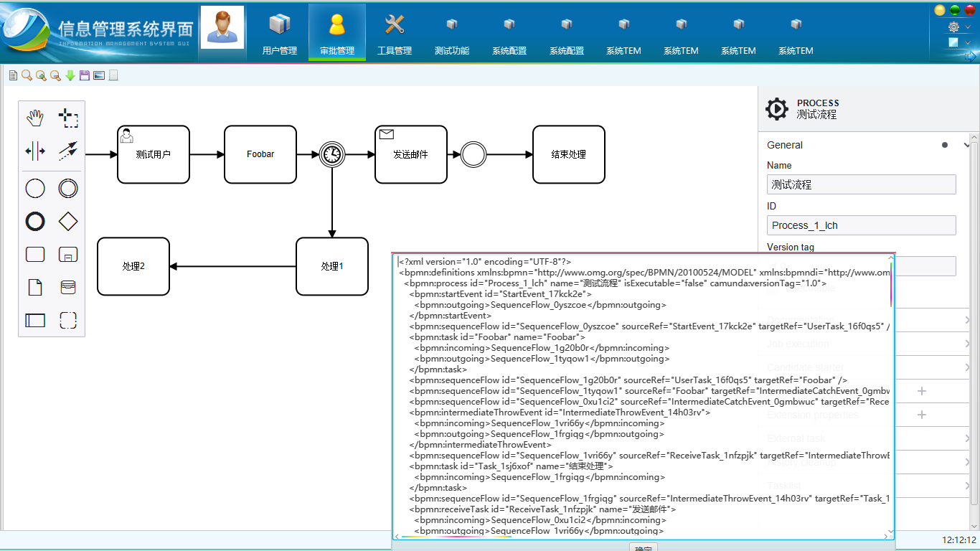Screen dimensions: 980x551
Task: Click the yellow minimize-style window button
Action: coord(940,10)
